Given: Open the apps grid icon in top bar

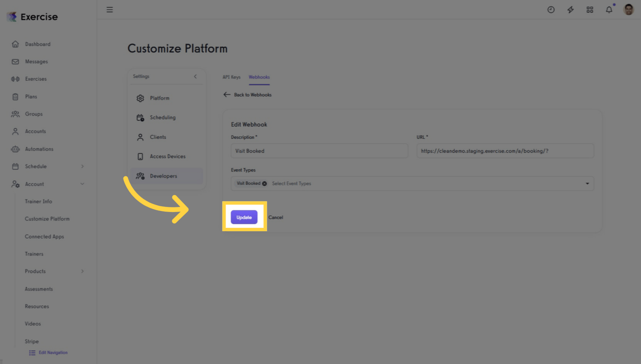Looking at the screenshot, I should (x=590, y=9).
